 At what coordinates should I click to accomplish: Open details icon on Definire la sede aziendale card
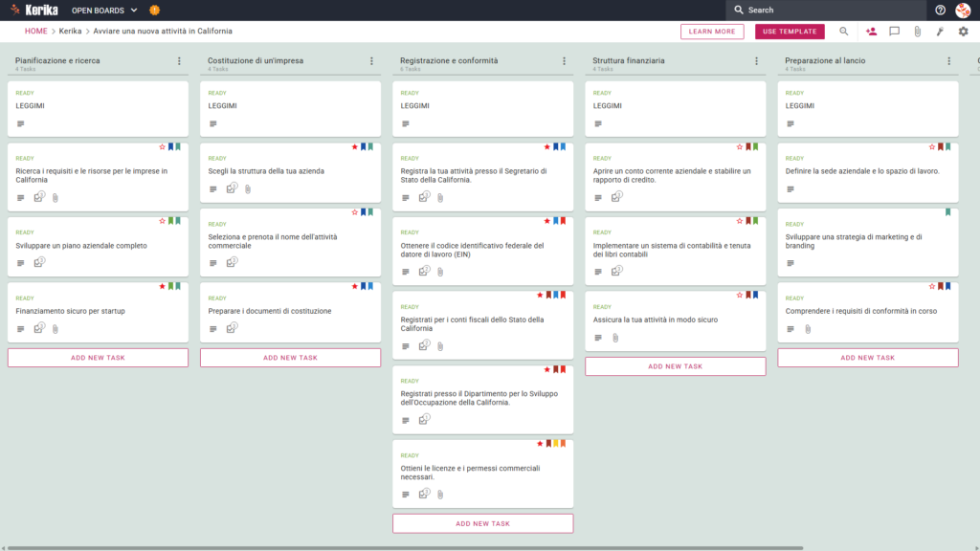pyautogui.click(x=791, y=188)
